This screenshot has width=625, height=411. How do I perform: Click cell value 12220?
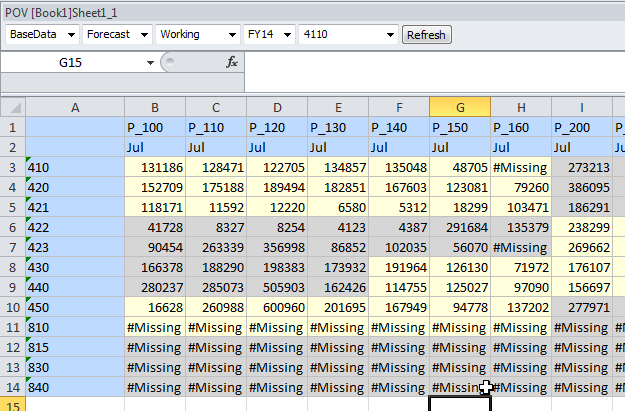277,207
